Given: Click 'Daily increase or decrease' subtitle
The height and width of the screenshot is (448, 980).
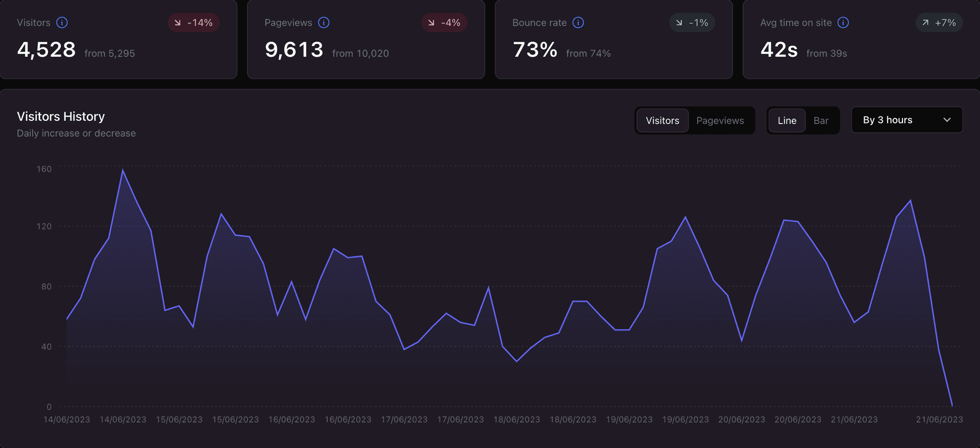Looking at the screenshot, I should click(76, 133).
